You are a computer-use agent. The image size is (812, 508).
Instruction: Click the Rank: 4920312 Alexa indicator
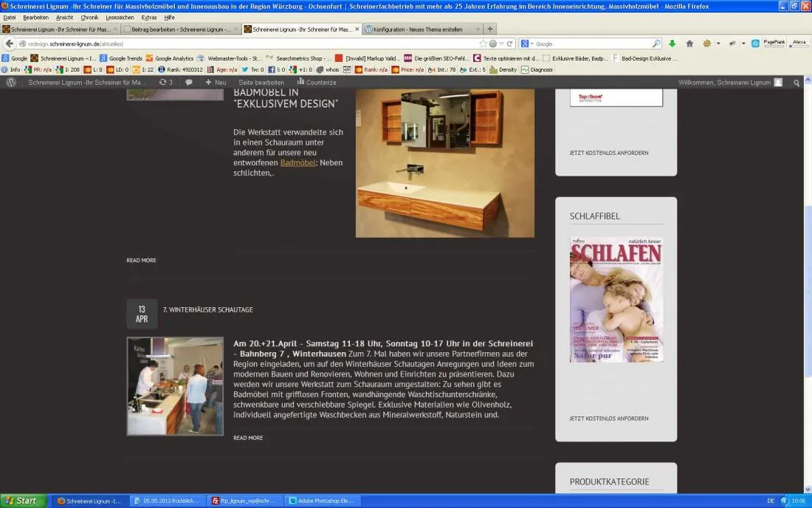[180, 69]
